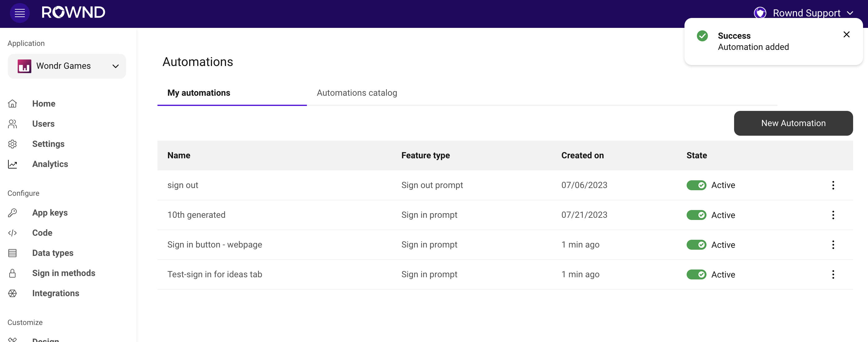Select the Home sidebar icon

click(12, 104)
